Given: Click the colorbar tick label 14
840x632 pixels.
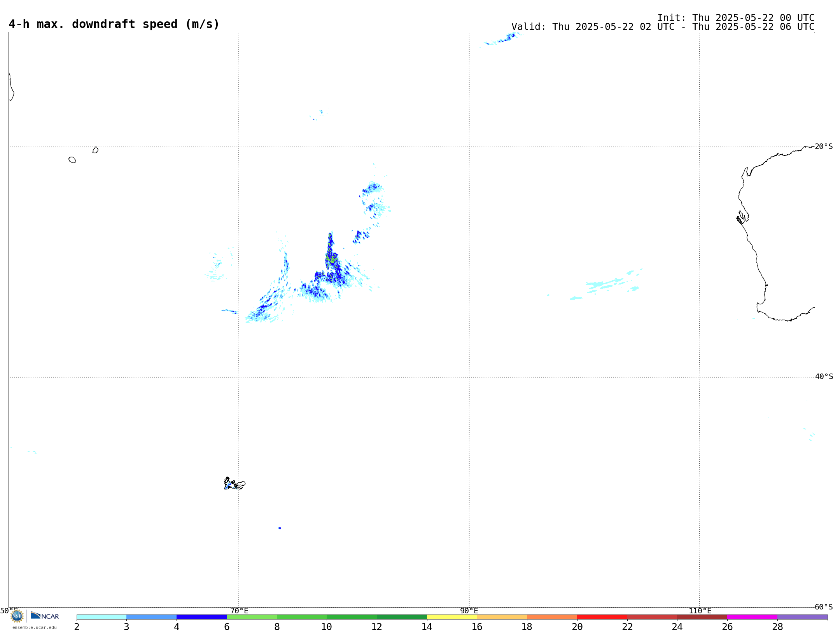Looking at the screenshot, I should 427,627.
